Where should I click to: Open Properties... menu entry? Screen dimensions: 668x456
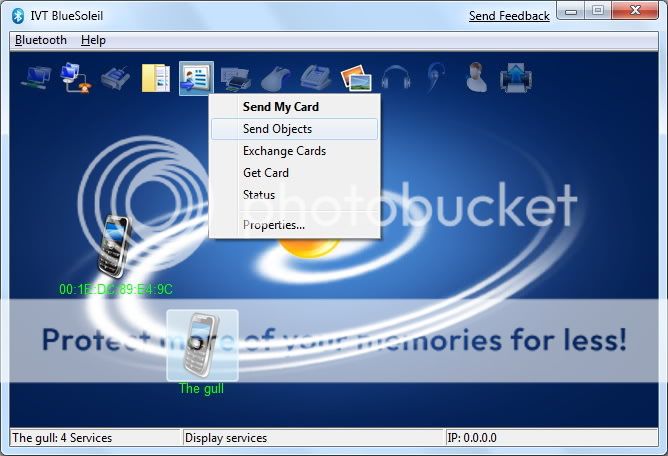[x=294, y=225]
